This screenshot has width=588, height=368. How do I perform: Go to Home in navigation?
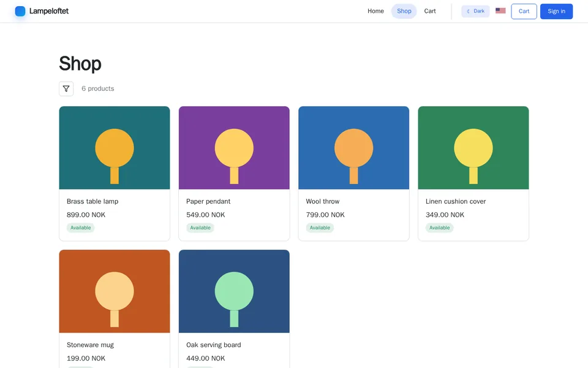pos(375,11)
